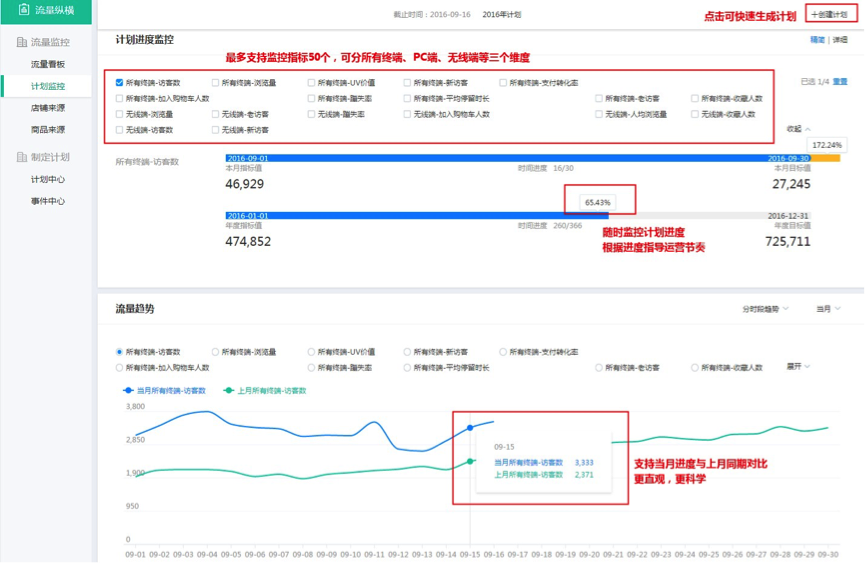Viewport: 865px width, 563px height.
Task: Click the green data point on 09-15
Action: tap(470, 461)
